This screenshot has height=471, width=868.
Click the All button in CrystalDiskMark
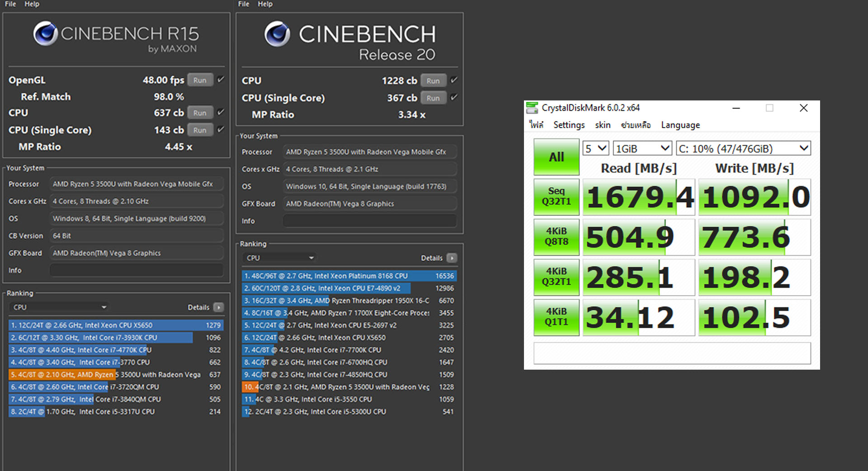556,157
